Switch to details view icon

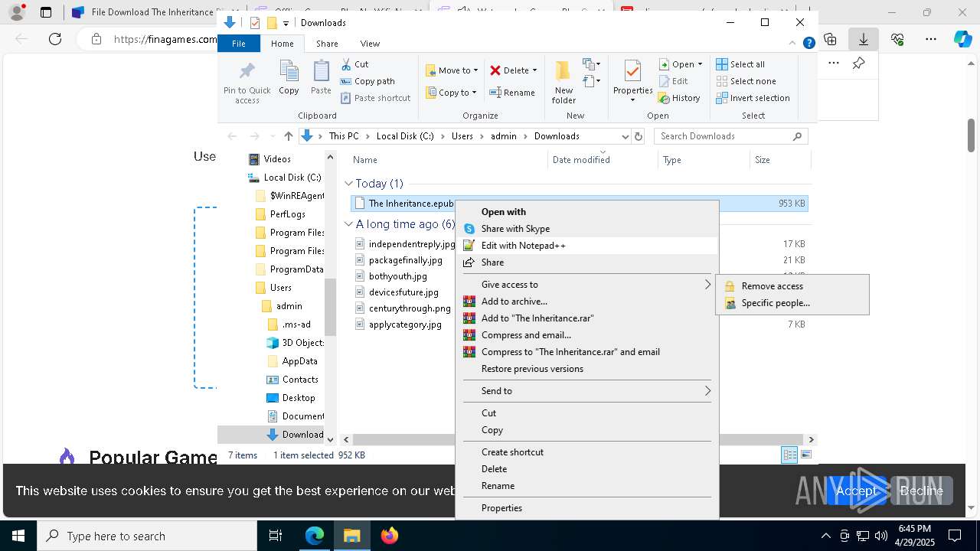click(x=789, y=455)
